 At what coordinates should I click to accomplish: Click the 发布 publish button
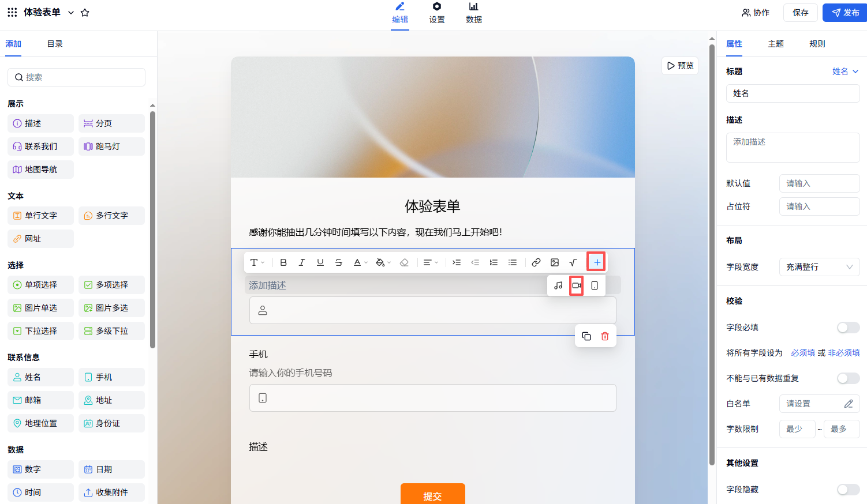(x=845, y=13)
